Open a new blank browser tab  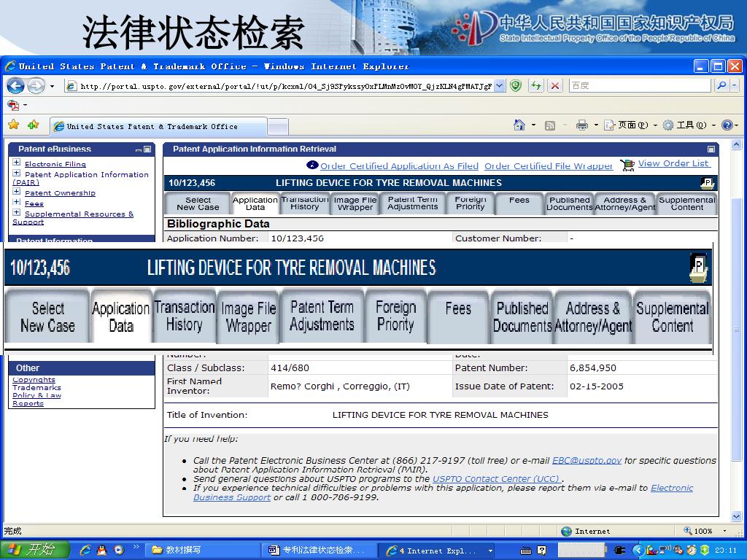click(278, 127)
